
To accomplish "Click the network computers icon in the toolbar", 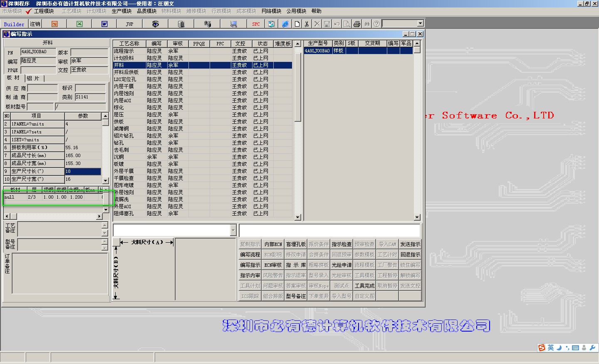I will pyautogui.click(x=207, y=24).
